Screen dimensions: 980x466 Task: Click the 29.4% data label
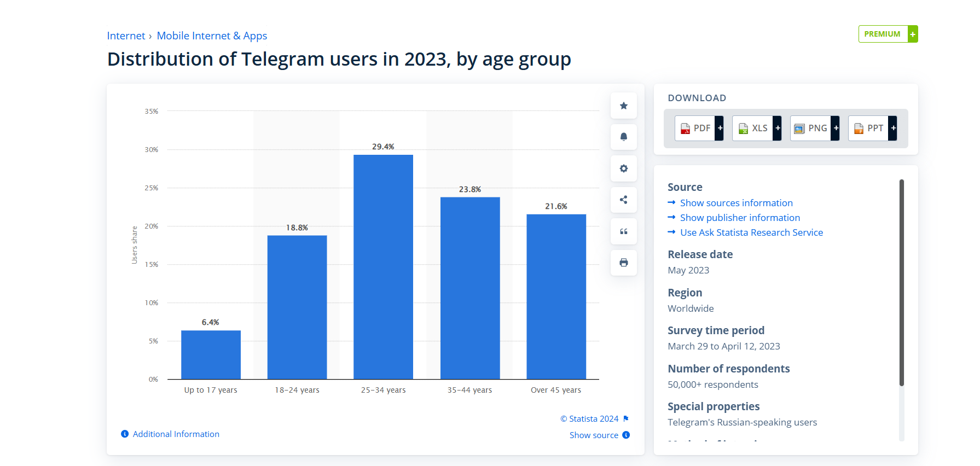(383, 147)
